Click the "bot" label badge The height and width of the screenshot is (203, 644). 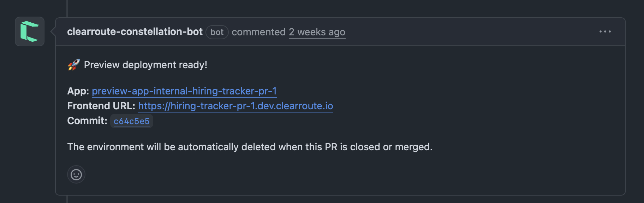point(217,32)
